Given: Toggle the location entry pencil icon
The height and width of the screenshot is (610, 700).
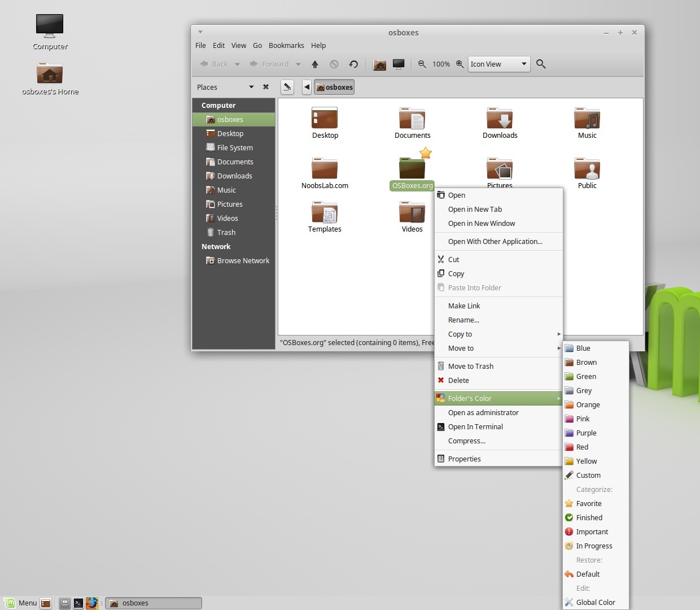Looking at the screenshot, I should [x=287, y=87].
